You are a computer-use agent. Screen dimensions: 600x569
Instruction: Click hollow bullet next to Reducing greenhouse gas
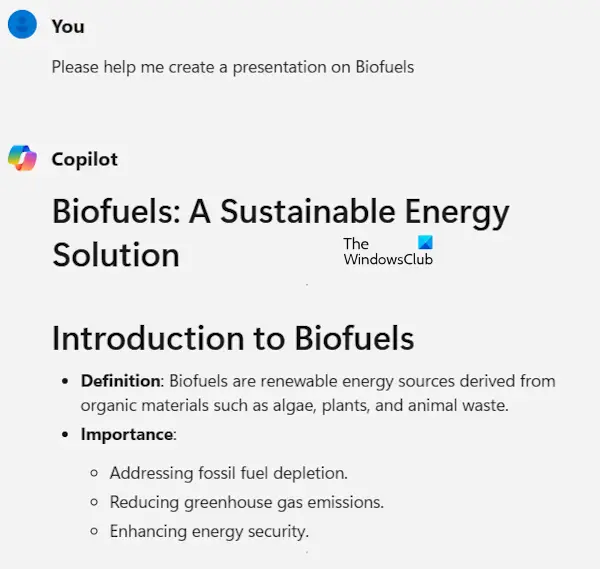click(x=94, y=502)
